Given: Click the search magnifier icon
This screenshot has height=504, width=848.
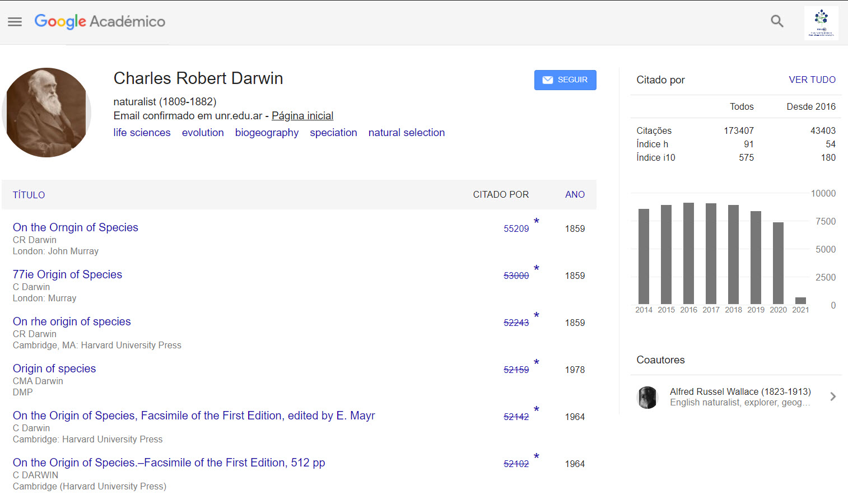Looking at the screenshot, I should pyautogui.click(x=777, y=21).
